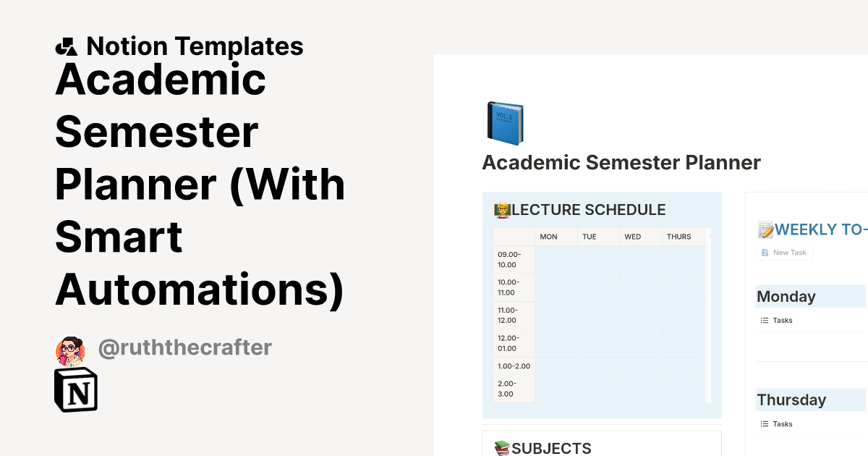Select the WED column header
Image resolution: width=868 pixels, height=456 pixels.
pos(631,236)
